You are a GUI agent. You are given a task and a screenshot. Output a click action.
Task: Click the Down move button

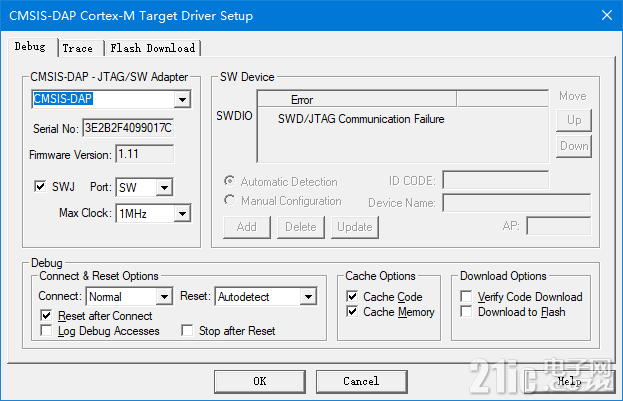[574, 146]
